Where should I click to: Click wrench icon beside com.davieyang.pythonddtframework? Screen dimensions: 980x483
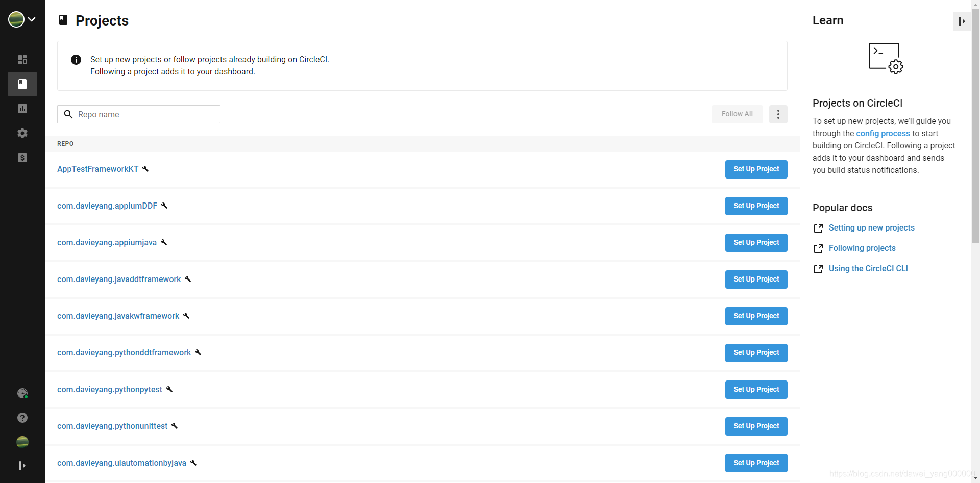198,352
